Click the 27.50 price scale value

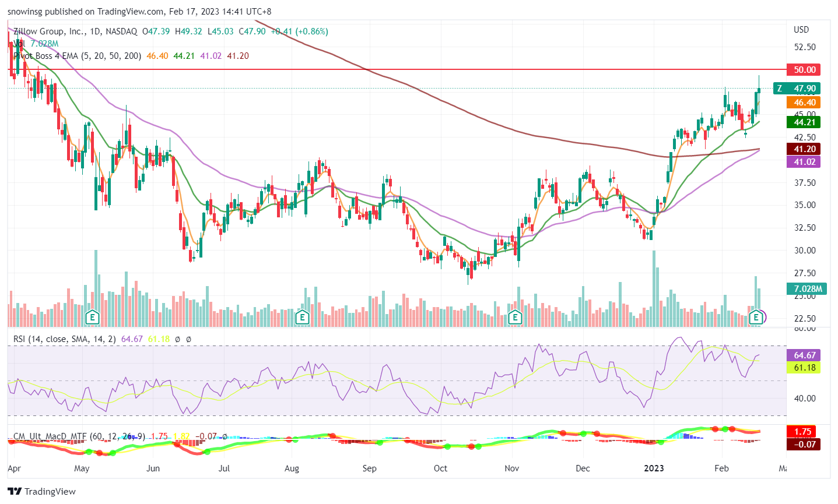[x=804, y=273]
